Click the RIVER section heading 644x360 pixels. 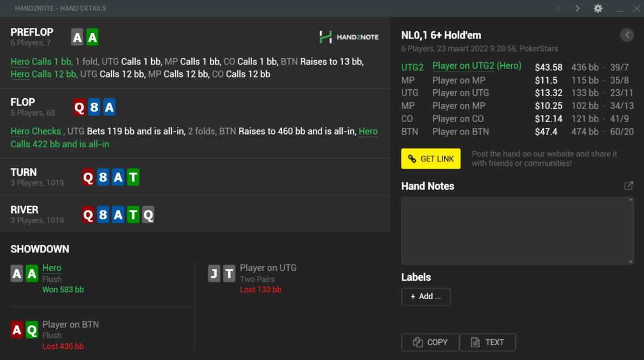[25, 210]
